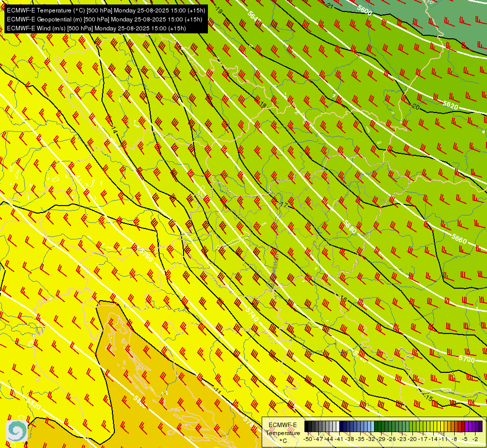Click the -26 value under the legend

391,439
